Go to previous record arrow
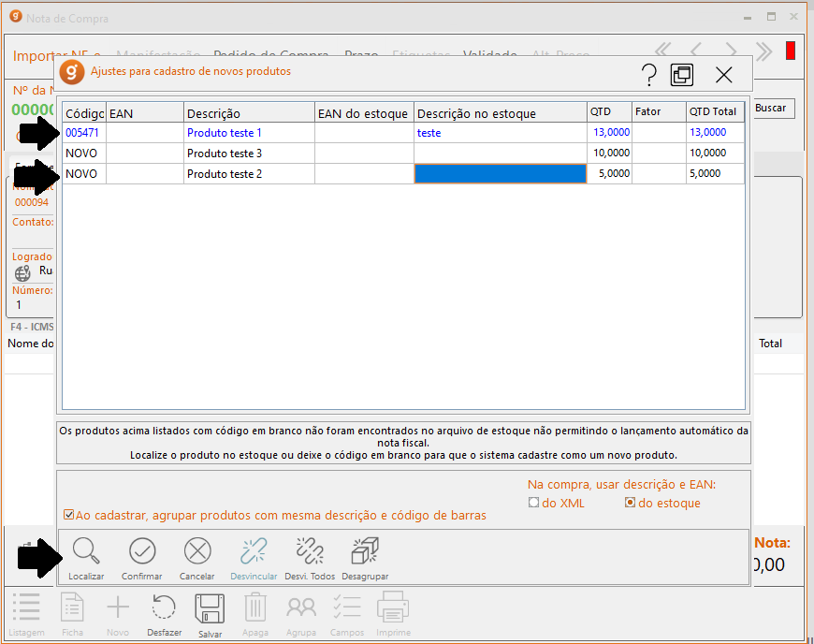Image resolution: width=814 pixels, height=644 pixels. coord(696,50)
